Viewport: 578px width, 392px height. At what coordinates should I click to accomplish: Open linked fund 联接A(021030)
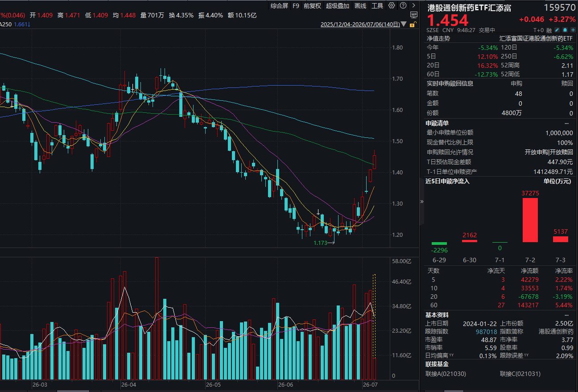446,374
